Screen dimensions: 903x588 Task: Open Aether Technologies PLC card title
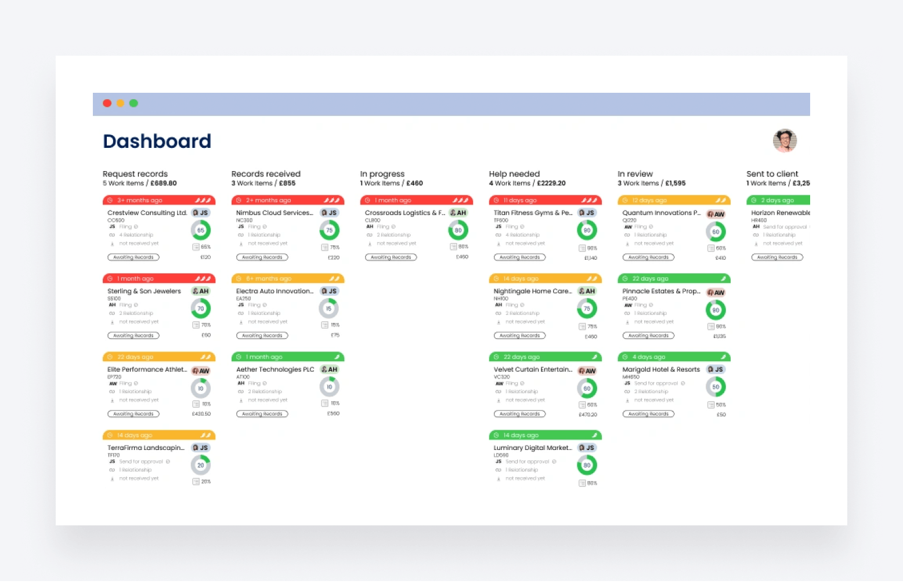click(275, 369)
